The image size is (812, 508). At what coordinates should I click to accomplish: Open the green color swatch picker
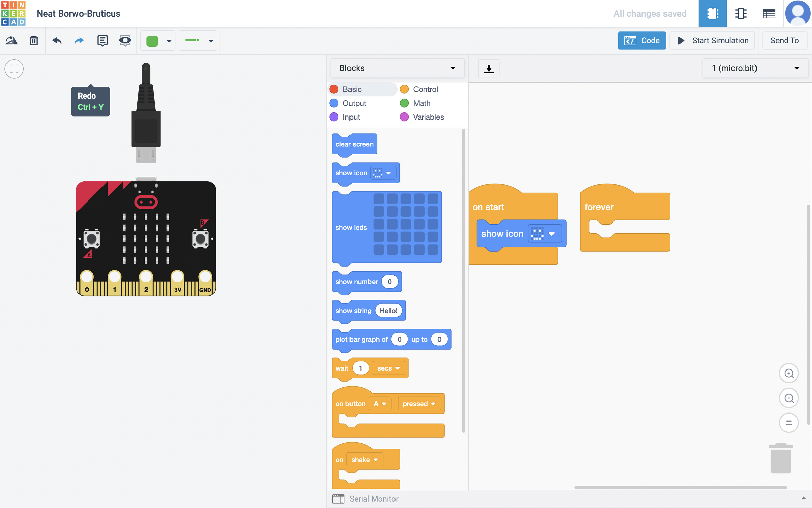tap(158, 40)
